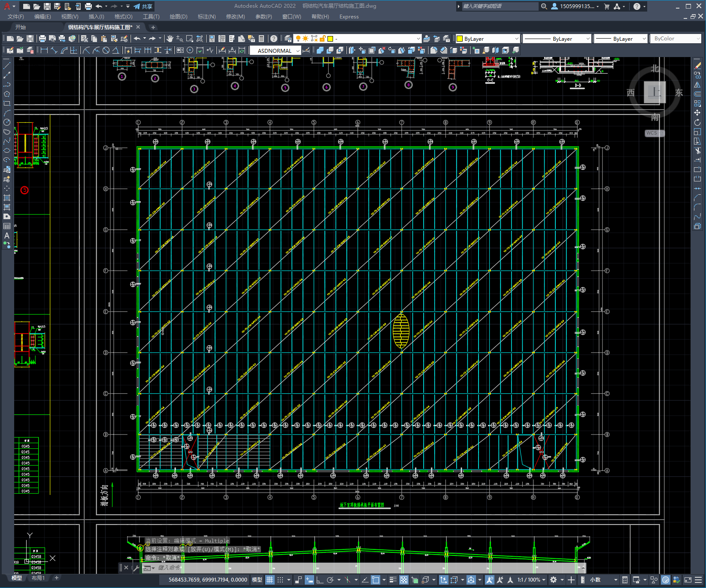Select the Pan hand tool icon
This screenshot has width=706, height=588.
point(170,39)
